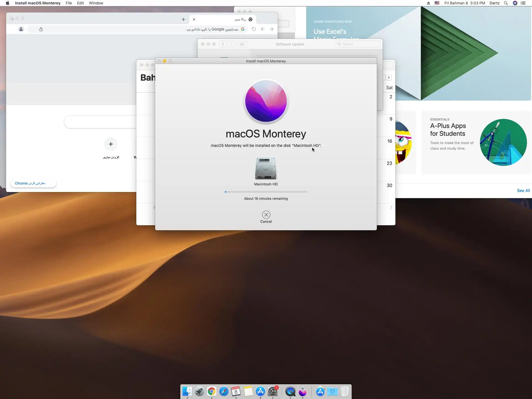
Task: Open Notification Center list icon
Action: (523, 3)
